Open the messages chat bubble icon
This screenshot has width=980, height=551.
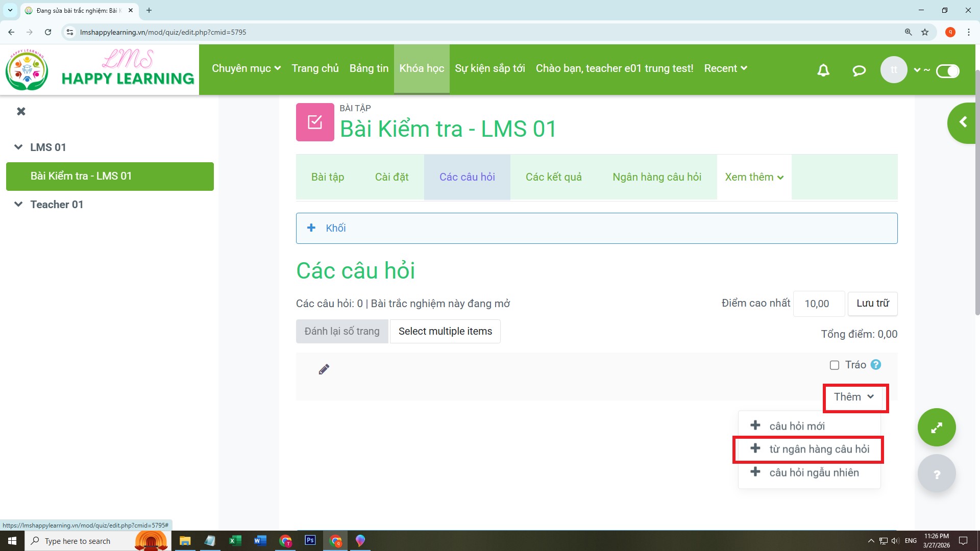pos(859,70)
